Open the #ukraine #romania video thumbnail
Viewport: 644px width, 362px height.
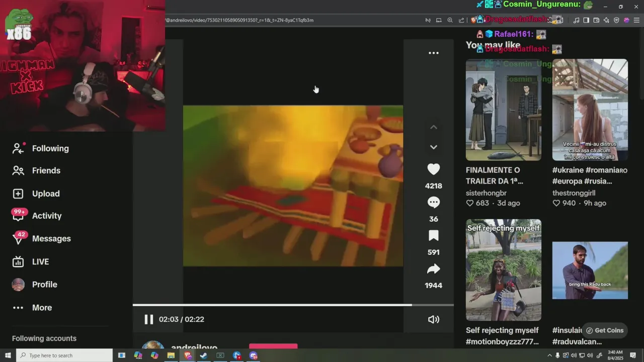click(x=590, y=110)
